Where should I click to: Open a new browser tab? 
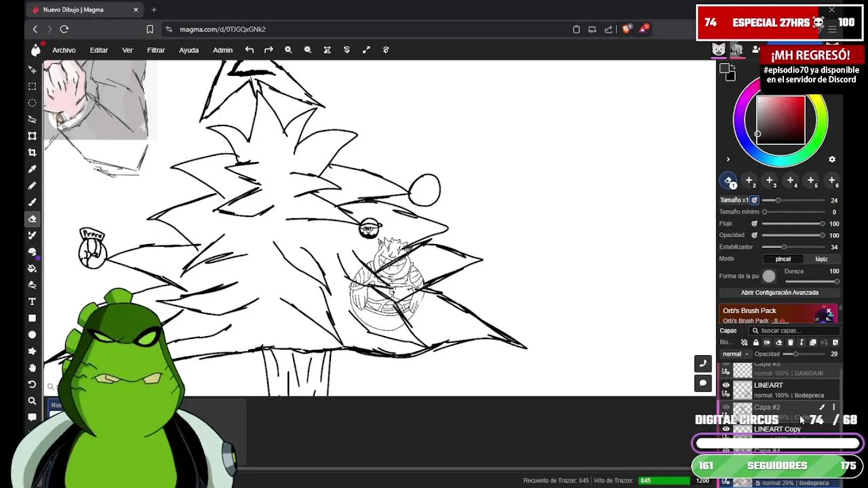pyautogui.click(x=154, y=9)
